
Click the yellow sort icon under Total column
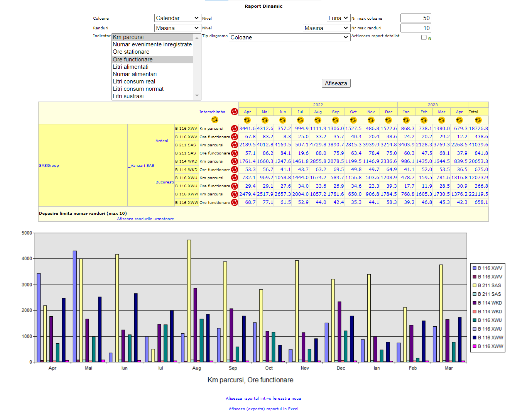tap(478, 120)
